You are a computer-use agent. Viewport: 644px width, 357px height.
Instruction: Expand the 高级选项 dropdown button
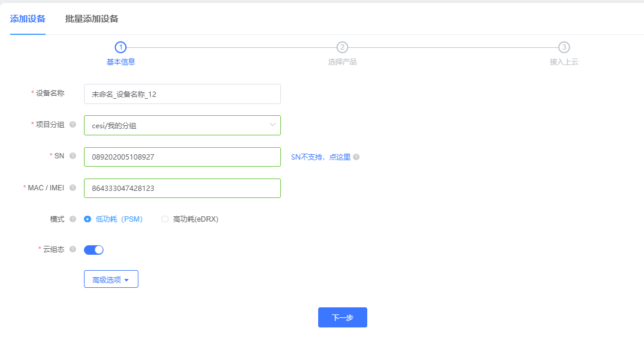point(111,279)
